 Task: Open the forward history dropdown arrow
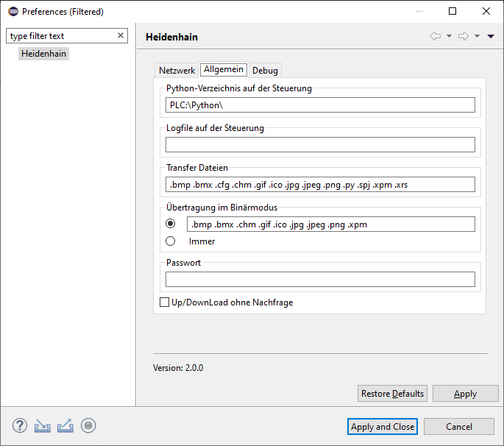tap(477, 36)
